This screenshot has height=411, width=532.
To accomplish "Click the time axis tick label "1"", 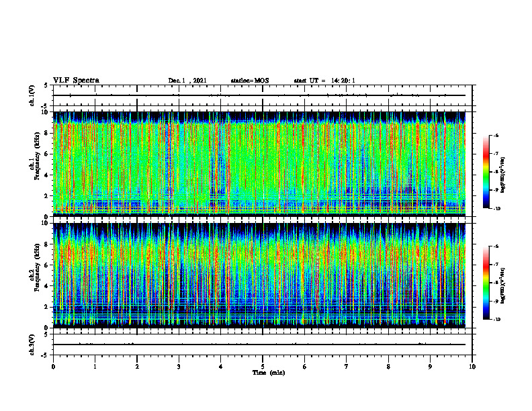I will point(95,367).
